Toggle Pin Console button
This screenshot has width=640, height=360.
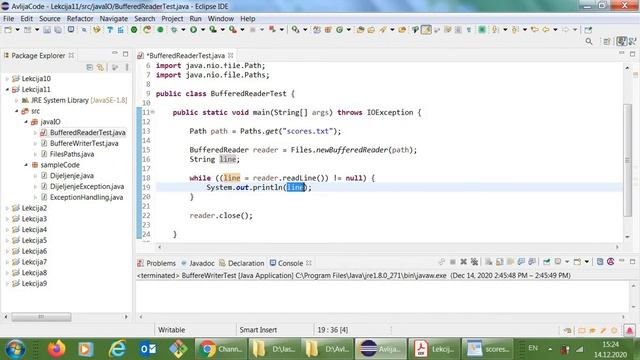pos(547,262)
